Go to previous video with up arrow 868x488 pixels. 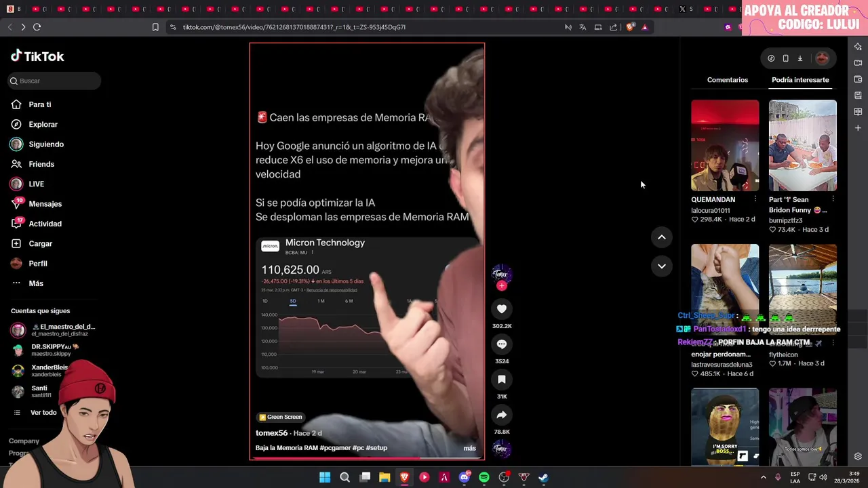click(662, 237)
